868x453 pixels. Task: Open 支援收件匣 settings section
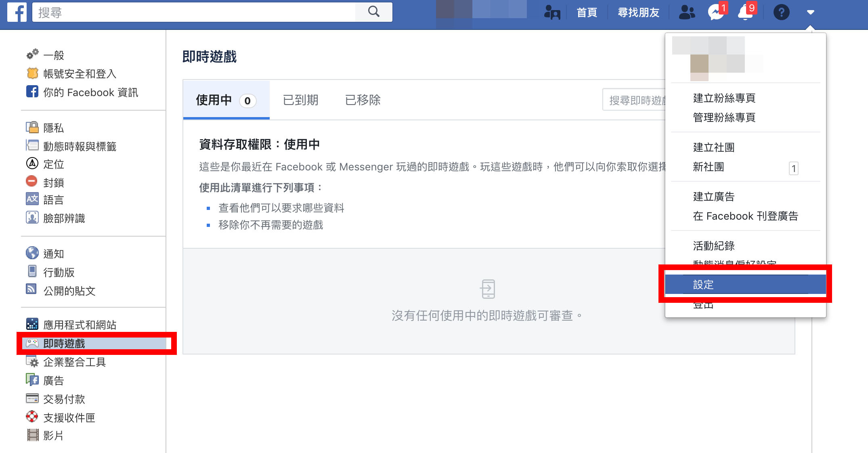[x=69, y=417]
